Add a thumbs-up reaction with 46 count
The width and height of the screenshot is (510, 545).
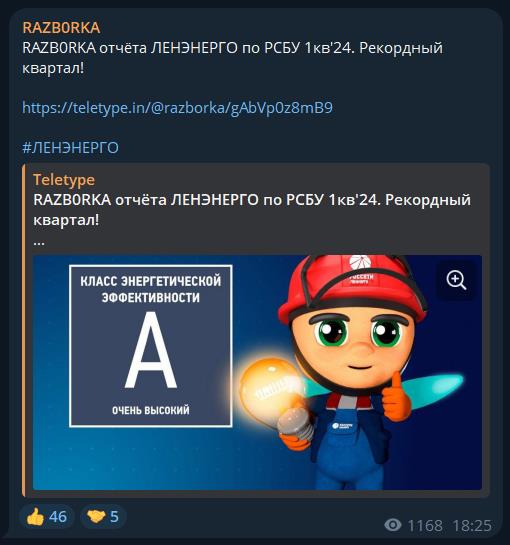point(47,517)
